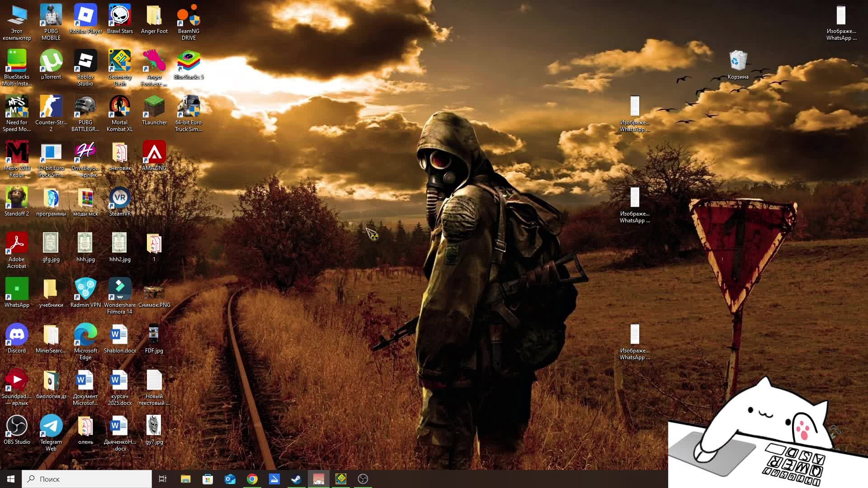Open Roblox Studio shortcut
Viewport: 868px width, 488px height.
(x=85, y=68)
